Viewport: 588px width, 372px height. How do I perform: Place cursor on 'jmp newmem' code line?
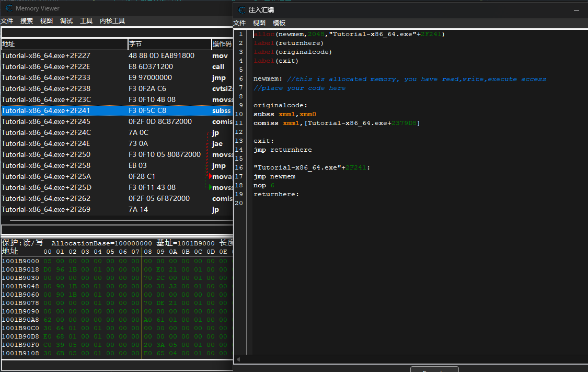(274, 176)
